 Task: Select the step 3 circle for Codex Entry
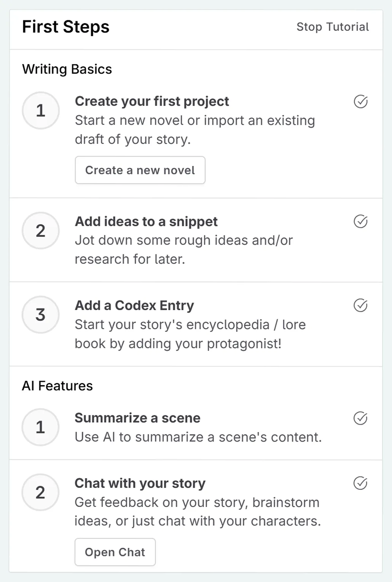click(41, 315)
